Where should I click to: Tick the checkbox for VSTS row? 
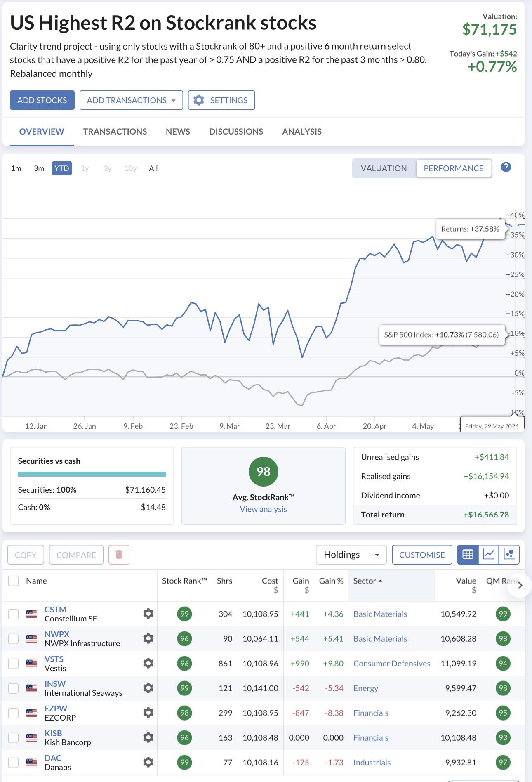[14, 664]
